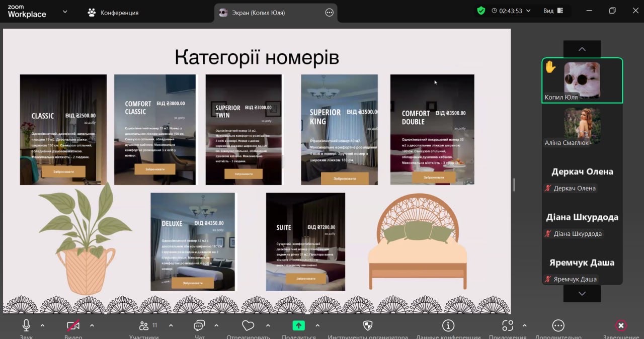Open Дополнительно more options icon
644x339 pixels.
558,325
